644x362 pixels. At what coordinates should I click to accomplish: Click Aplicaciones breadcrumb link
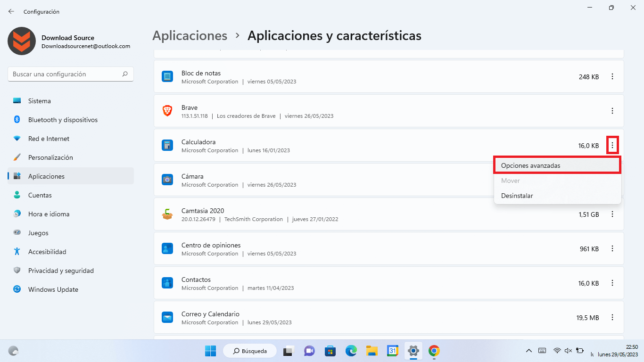tap(190, 35)
